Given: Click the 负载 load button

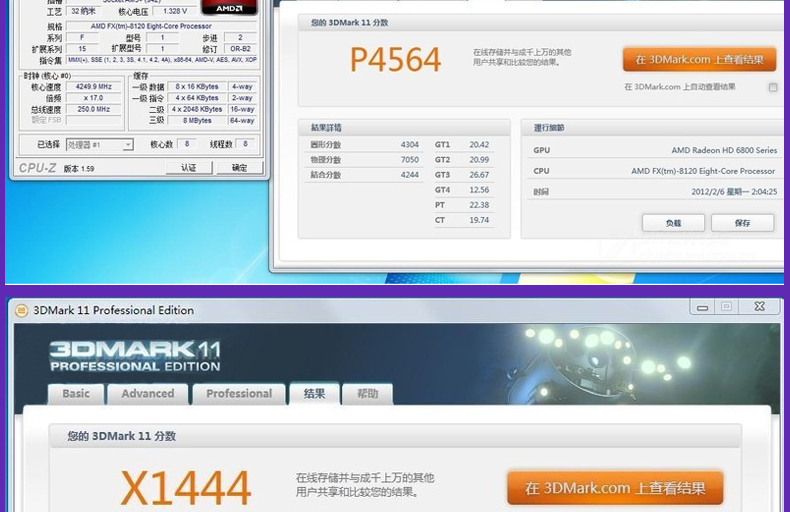Looking at the screenshot, I should (x=673, y=223).
